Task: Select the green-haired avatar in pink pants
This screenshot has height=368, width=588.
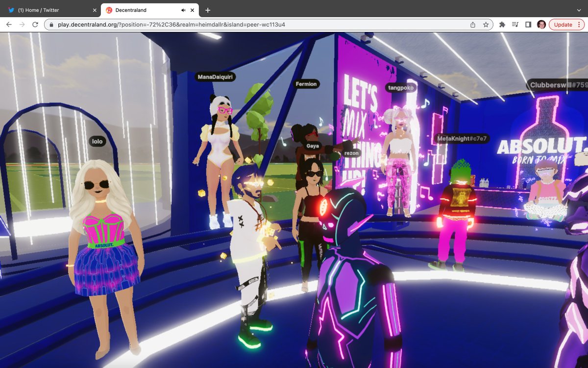Action: click(456, 215)
